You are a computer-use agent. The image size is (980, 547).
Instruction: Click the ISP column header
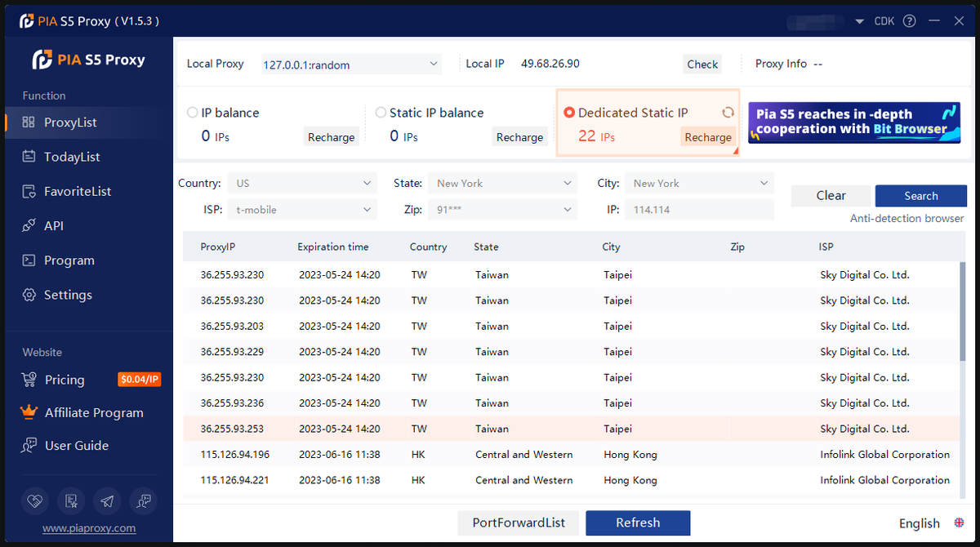826,247
